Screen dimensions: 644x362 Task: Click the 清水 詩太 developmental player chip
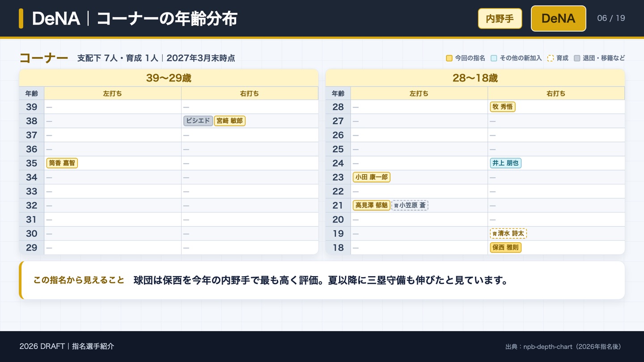tap(508, 233)
